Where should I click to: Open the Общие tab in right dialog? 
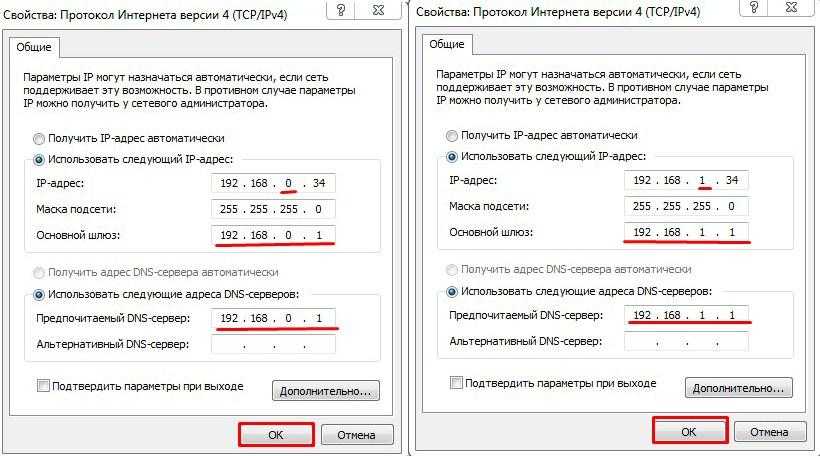coord(447,44)
